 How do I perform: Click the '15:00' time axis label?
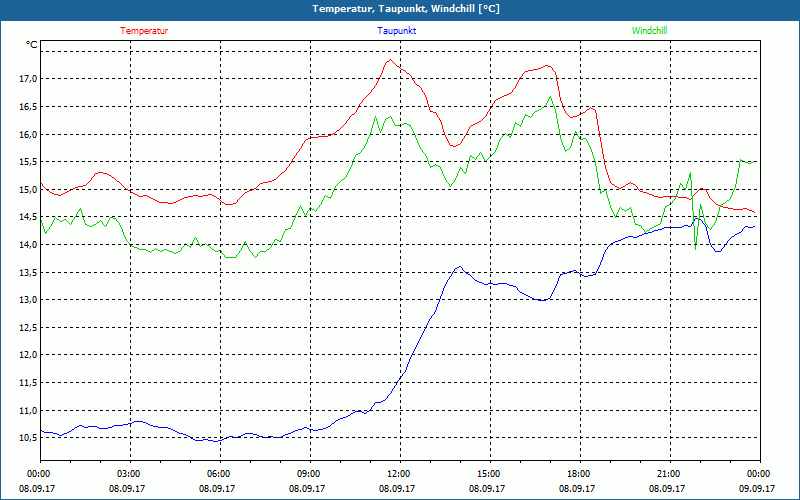487,474
